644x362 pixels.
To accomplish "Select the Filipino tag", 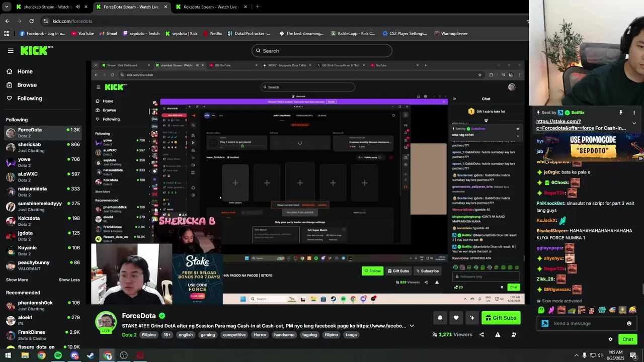I will 149,335.
